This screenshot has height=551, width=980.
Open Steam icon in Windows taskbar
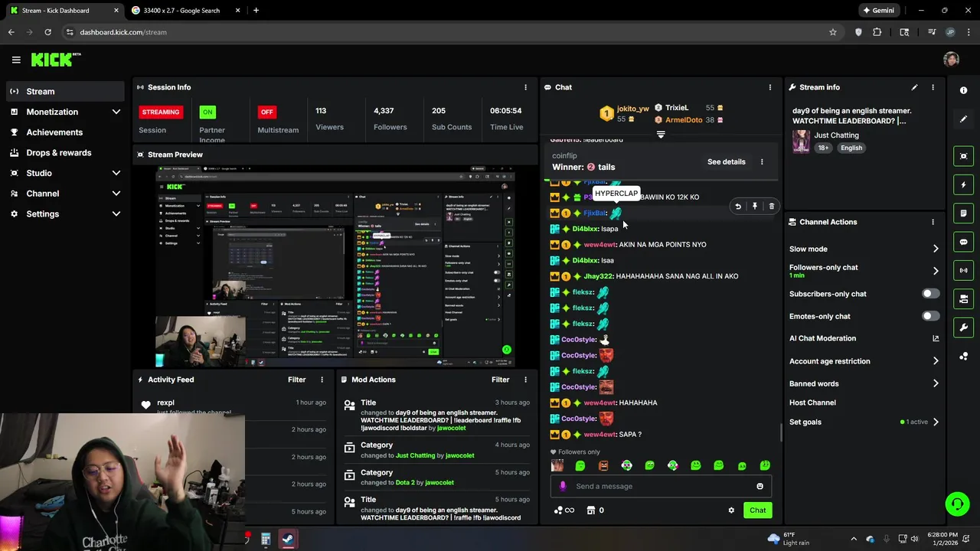click(x=288, y=539)
